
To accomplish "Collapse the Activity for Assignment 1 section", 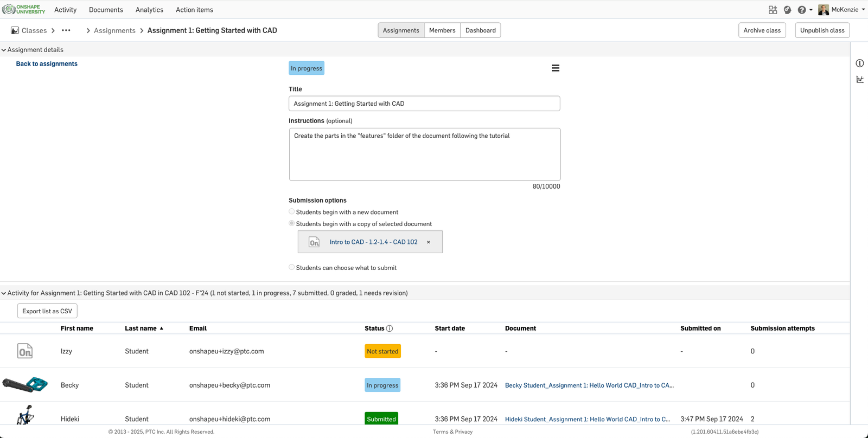I will click(x=4, y=293).
